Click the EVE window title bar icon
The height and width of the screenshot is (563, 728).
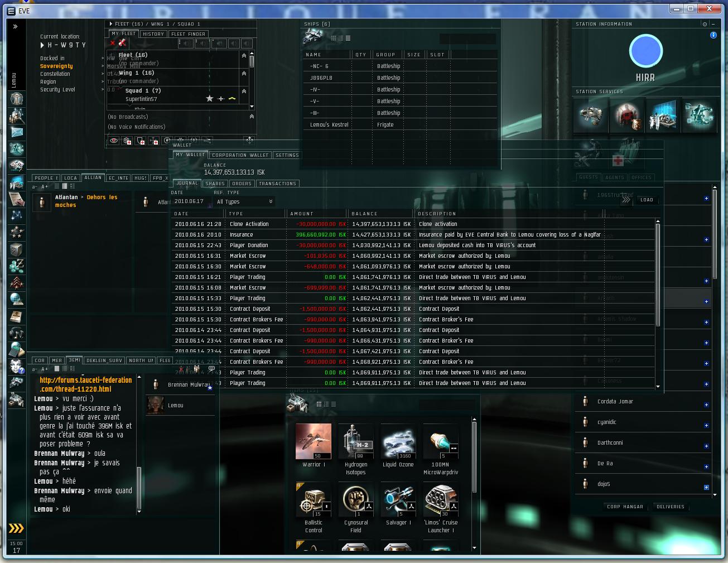point(11,11)
